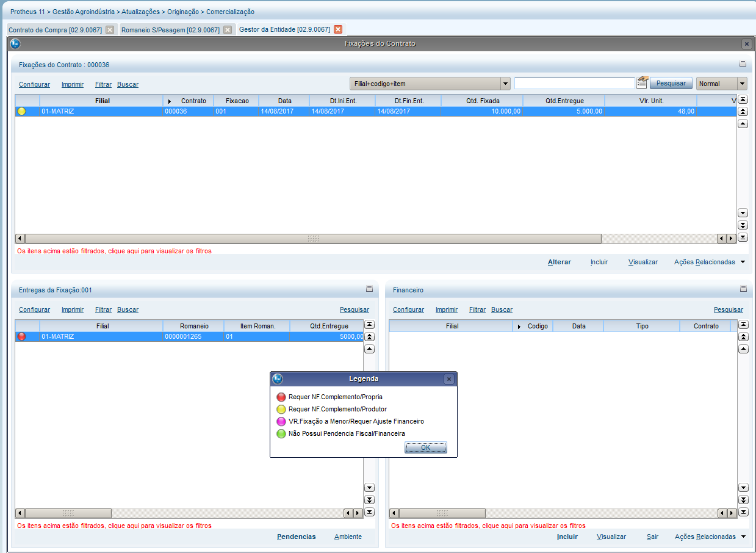Click Ambiente in Entregas panel
Image resolution: width=756 pixels, height=553 pixels.
[348, 537]
